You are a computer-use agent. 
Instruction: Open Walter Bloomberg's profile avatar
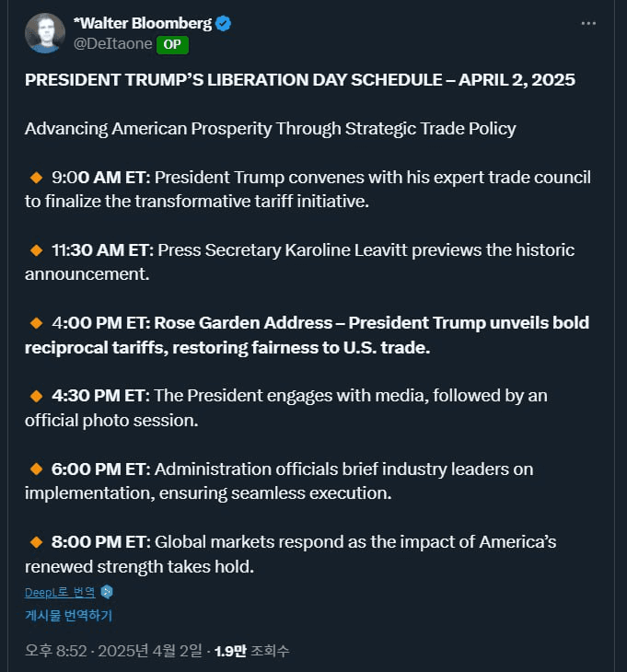[45, 33]
